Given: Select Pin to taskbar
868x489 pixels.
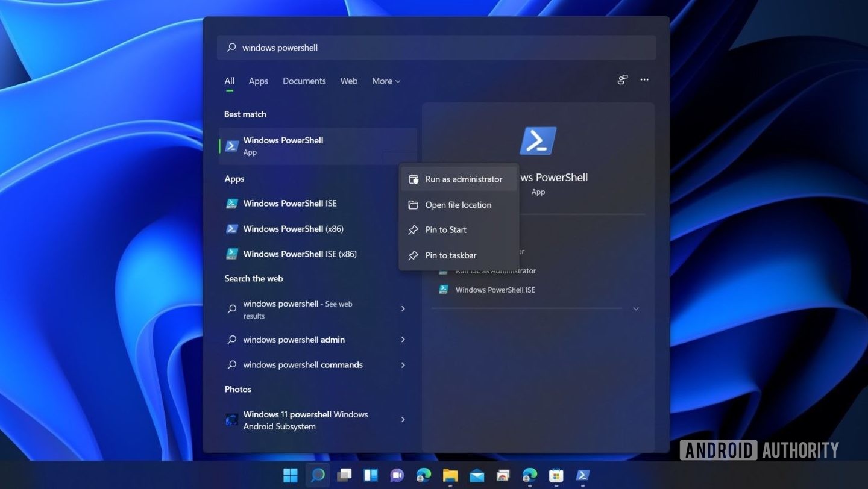Looking at the screenshot, I should tap(459, 255).
